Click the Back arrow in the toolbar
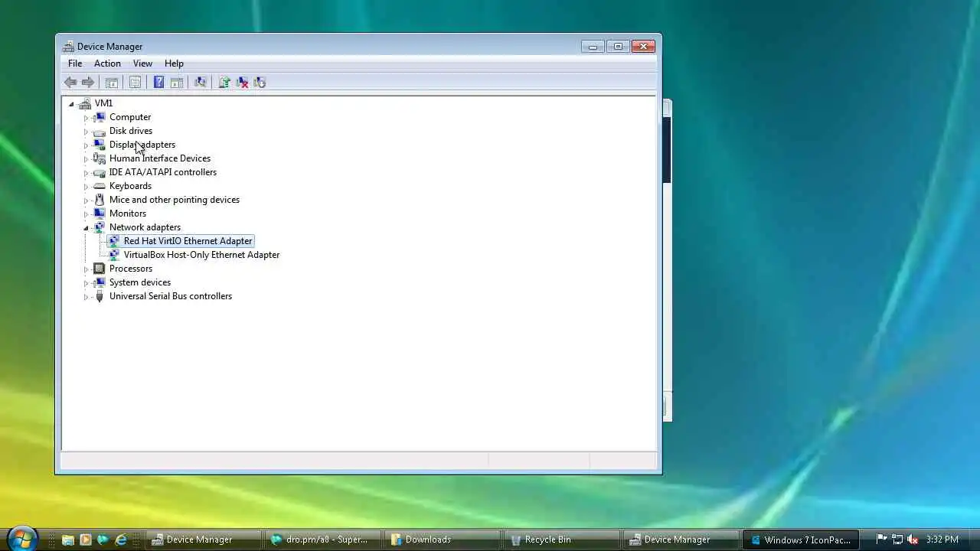Image resolution: width=980 pixels, height=551 pixels. [x=70, y=83]
